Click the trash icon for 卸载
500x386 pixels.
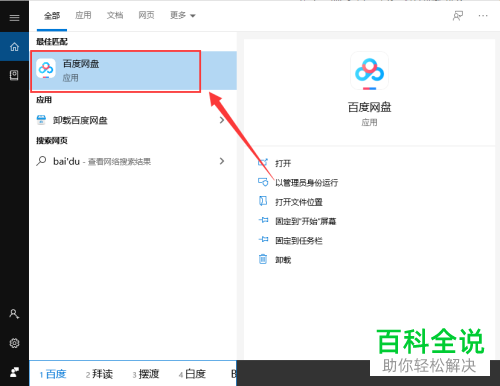click(x=263, y=259)
